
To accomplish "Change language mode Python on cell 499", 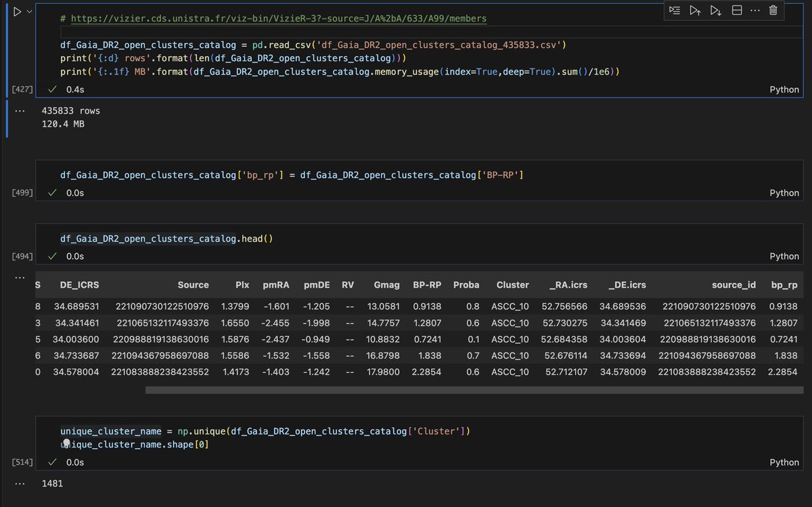I will (784, 193).
